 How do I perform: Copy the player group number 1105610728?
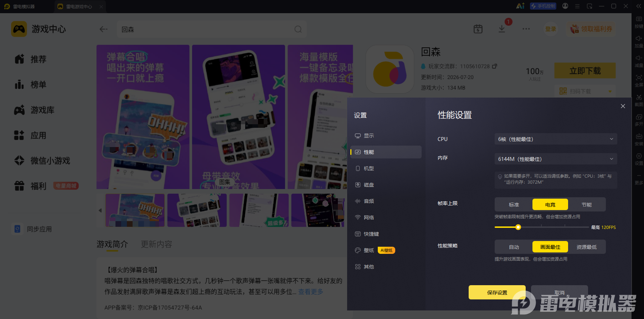[x=495, y=66]
